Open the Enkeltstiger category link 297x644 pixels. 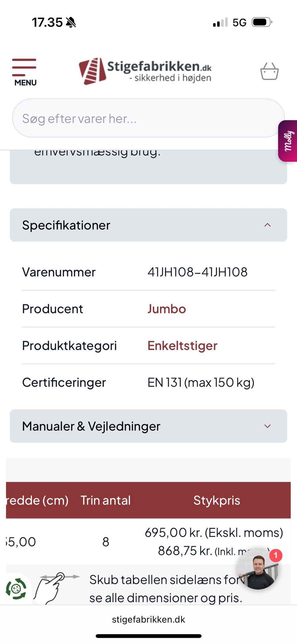[183, 346]
